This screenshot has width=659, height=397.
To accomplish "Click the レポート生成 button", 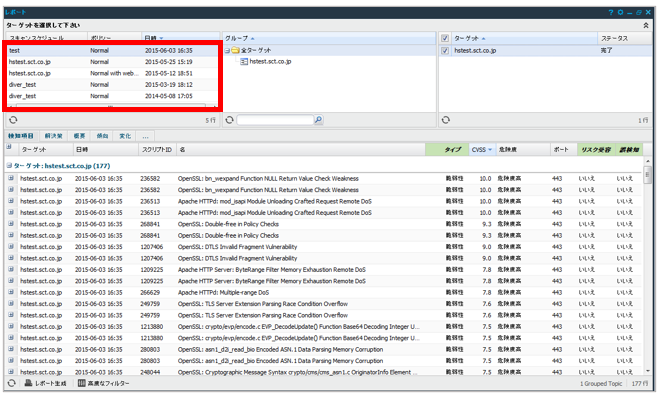I will pos(45,383).
